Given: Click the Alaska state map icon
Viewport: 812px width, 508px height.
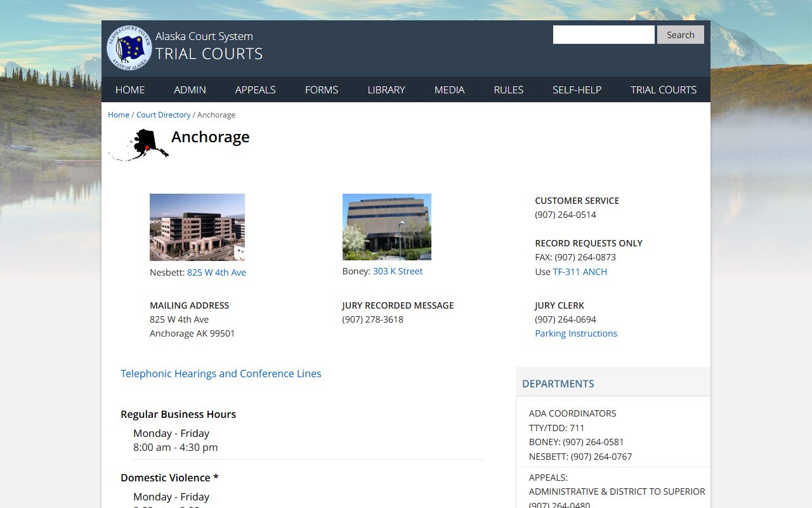Looking at the screenshot, I should coord(139,145).
